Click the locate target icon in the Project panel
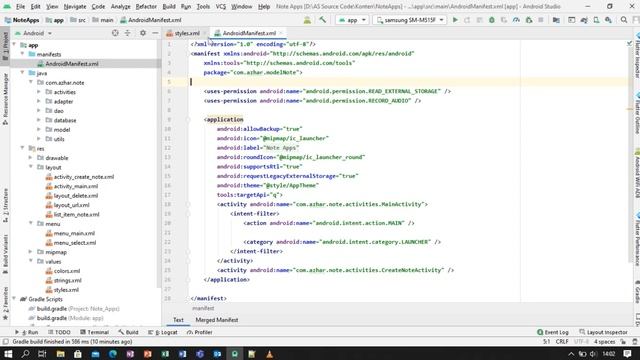640x360 pixels. (x=115, y=33)
